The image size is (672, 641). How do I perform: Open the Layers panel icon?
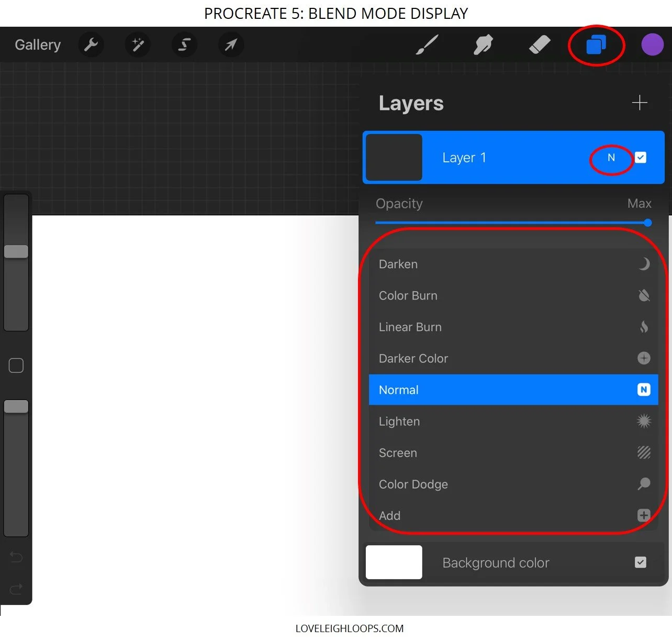click(596, 45)
